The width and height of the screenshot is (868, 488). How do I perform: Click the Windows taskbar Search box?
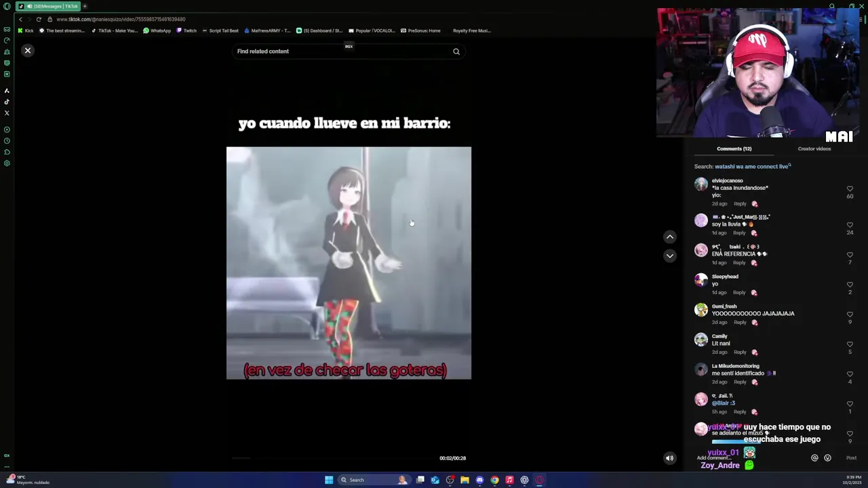pos(374,480)
